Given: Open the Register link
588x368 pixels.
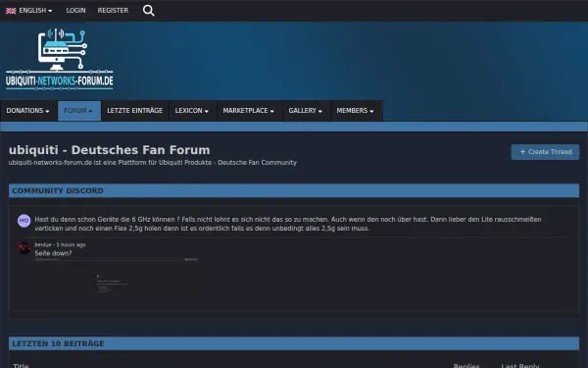Looking at the screenshot, I should (113, 11).
